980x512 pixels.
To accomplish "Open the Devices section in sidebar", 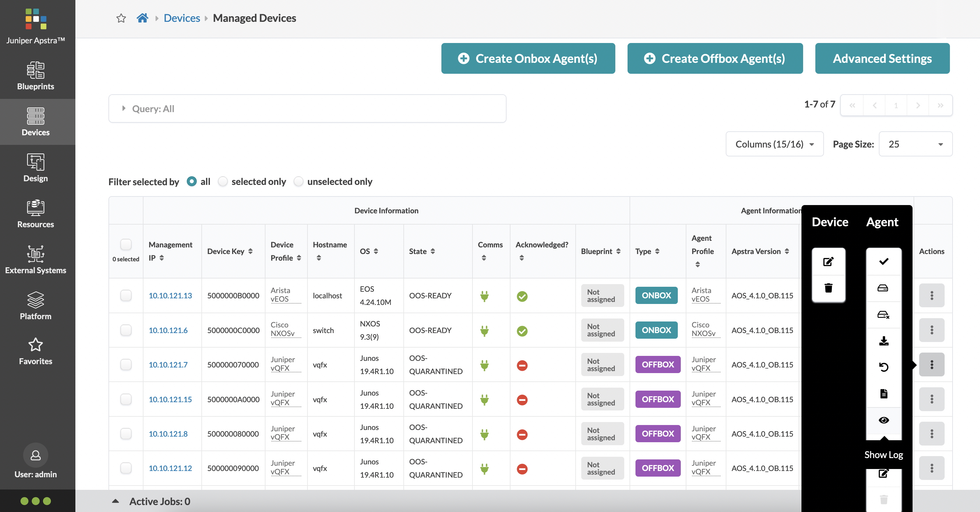I will pyautogui.click(x=35, y=122).
